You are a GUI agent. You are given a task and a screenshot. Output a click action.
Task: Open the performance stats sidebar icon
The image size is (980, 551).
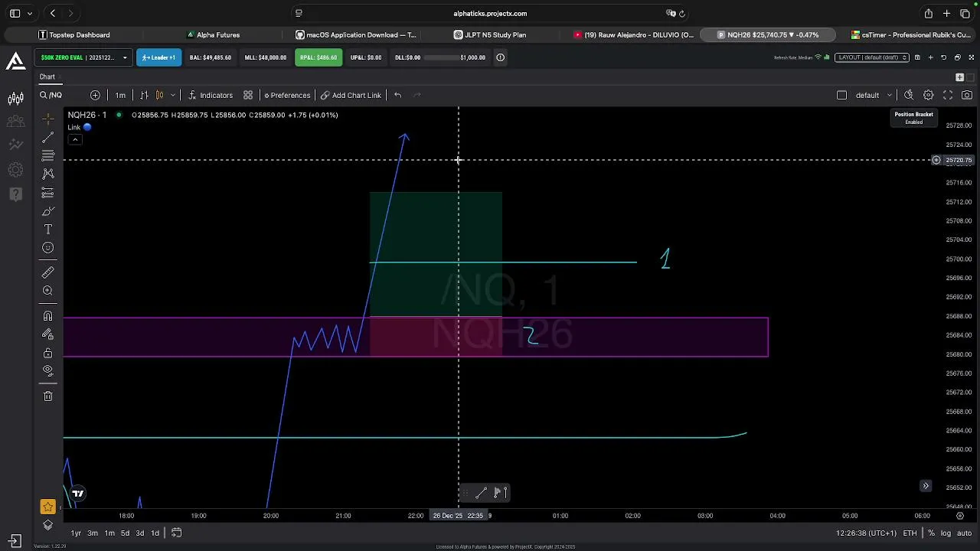(15, 144)
